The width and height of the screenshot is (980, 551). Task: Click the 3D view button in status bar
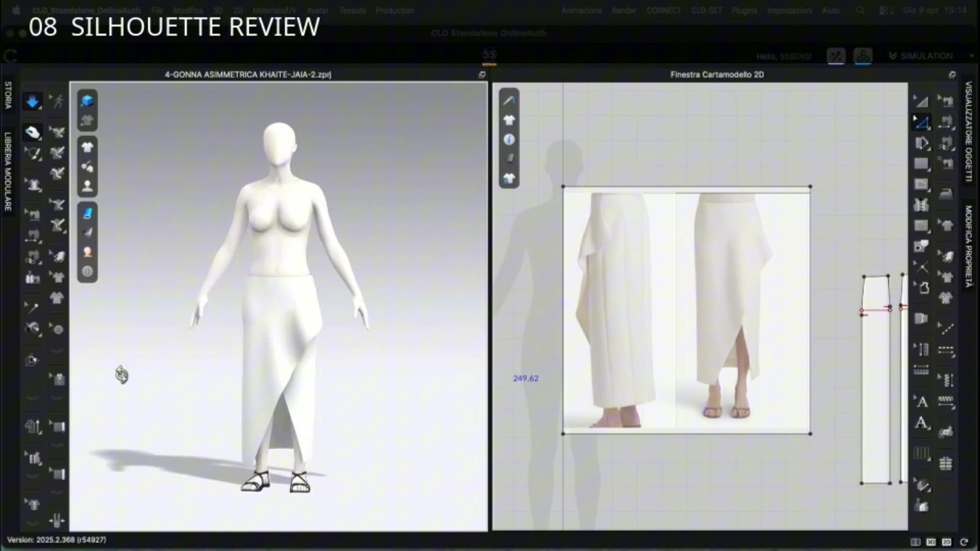click(x=931, y=542)
